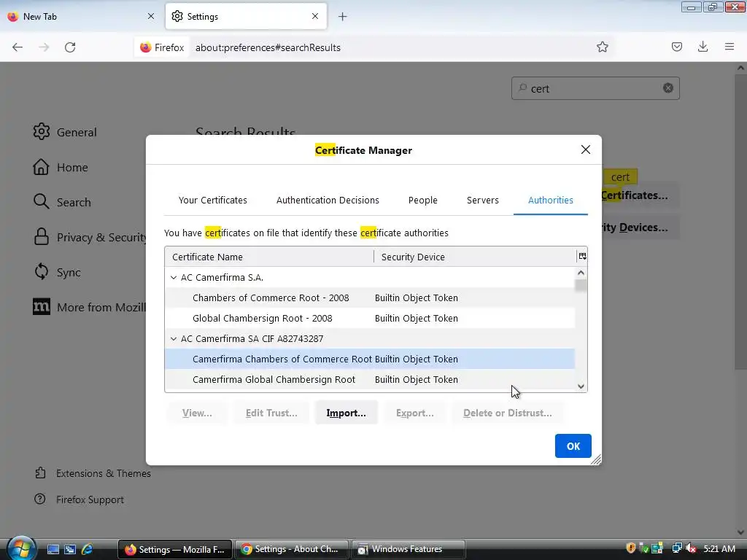Open the Sync settings category
747x560 pixels.
coord(57,272)
